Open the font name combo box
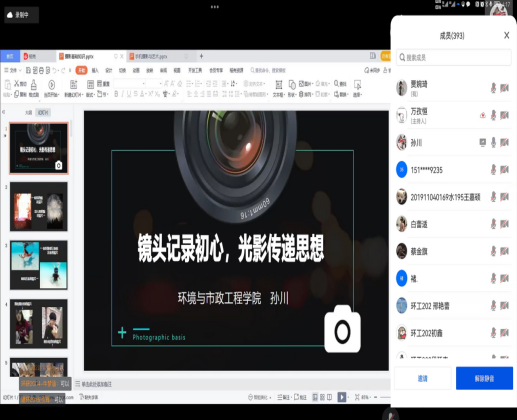 tap(129, 83)
